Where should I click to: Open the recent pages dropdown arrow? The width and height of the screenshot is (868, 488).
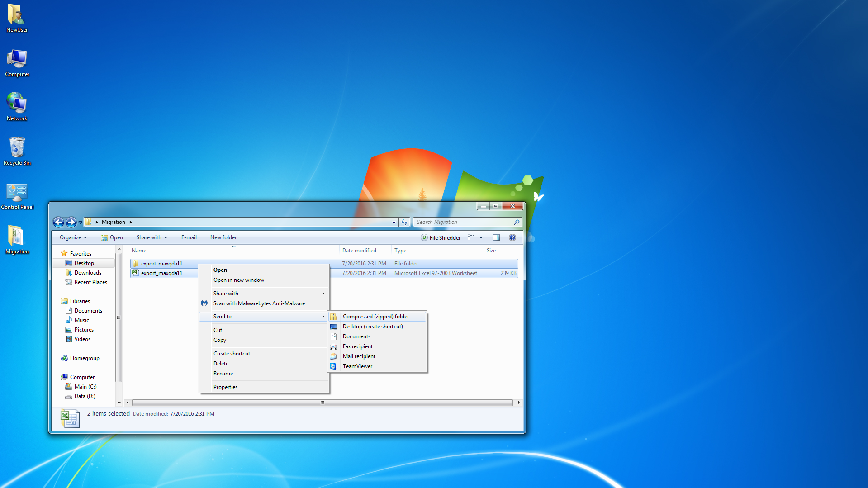[80, 222]
